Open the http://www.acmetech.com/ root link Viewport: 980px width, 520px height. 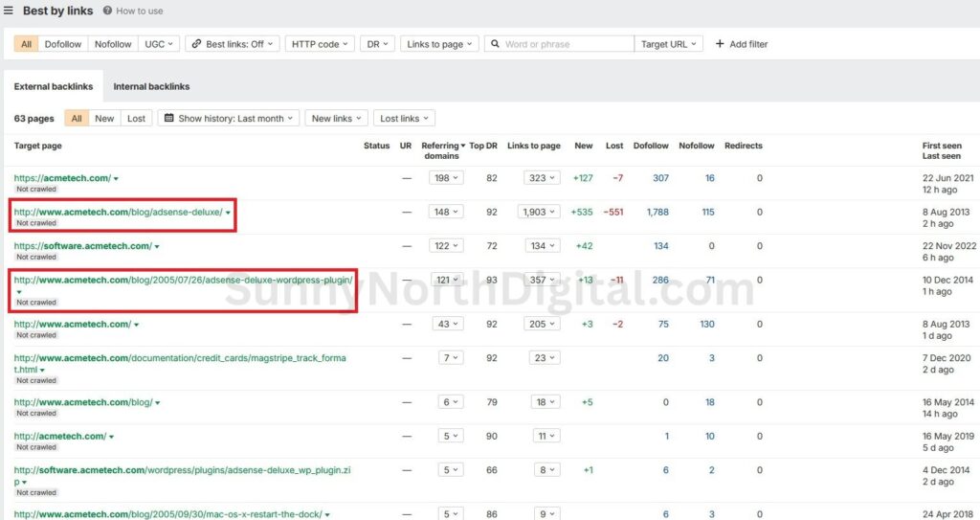pyautogui.click(x=73, y=324)
